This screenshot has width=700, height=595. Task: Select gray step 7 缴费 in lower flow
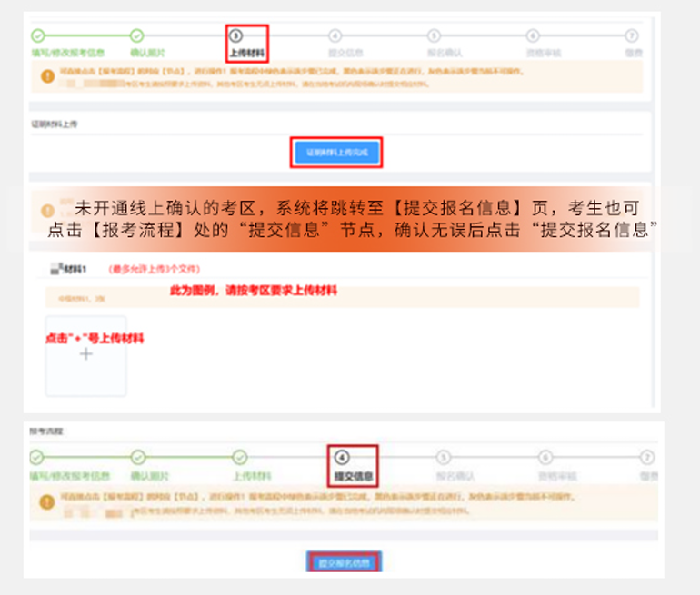(646, 457)
